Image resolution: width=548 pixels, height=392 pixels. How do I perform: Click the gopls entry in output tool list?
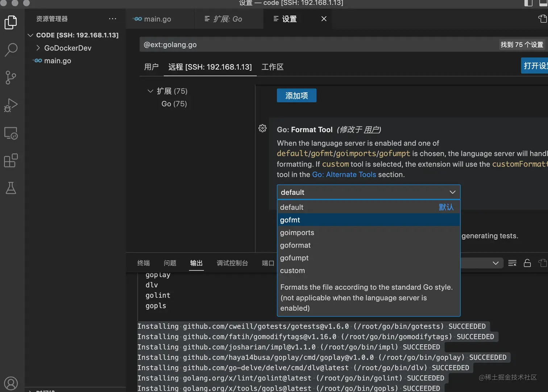pos(156,306)
